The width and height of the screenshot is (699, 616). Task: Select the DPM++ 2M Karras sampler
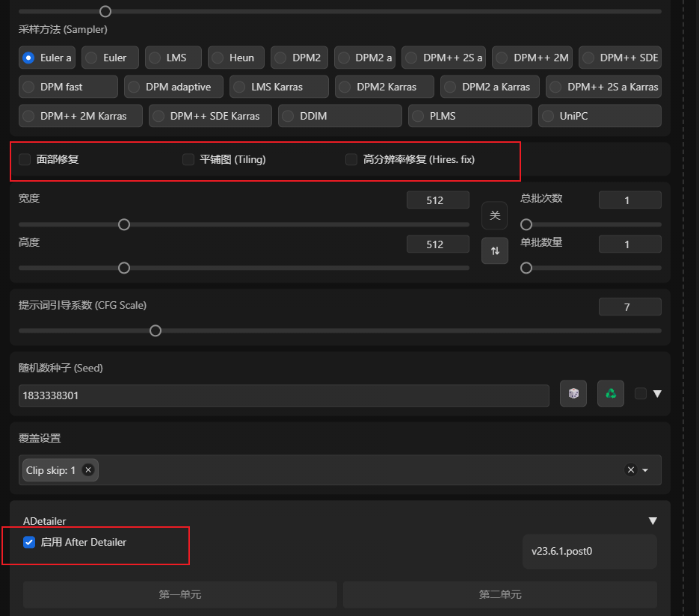[81, 116]
